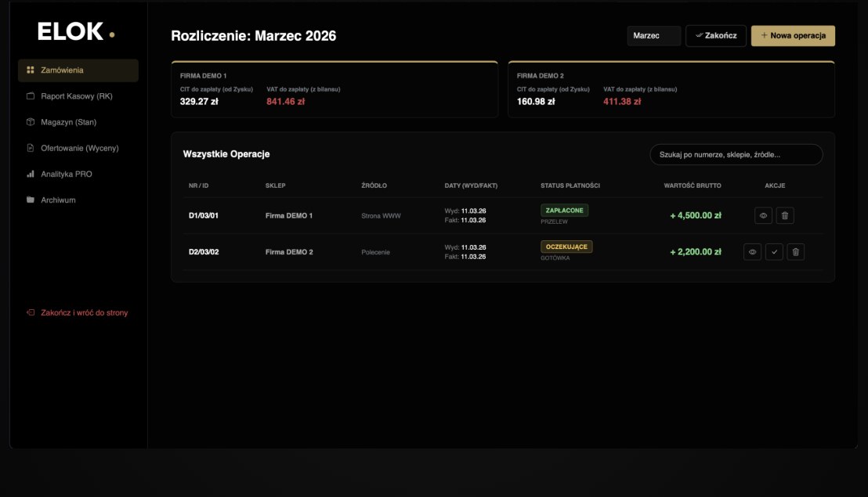Click the ZAPŁACONE status badge
Image resolution: width=868 pixels, height=497 pixels.
tap(564, 211)
